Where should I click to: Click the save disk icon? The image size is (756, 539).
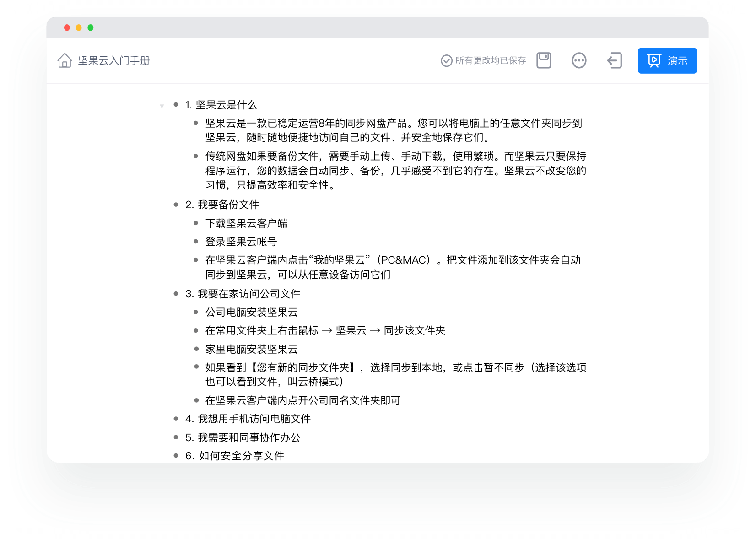click(x=544, y=60)
